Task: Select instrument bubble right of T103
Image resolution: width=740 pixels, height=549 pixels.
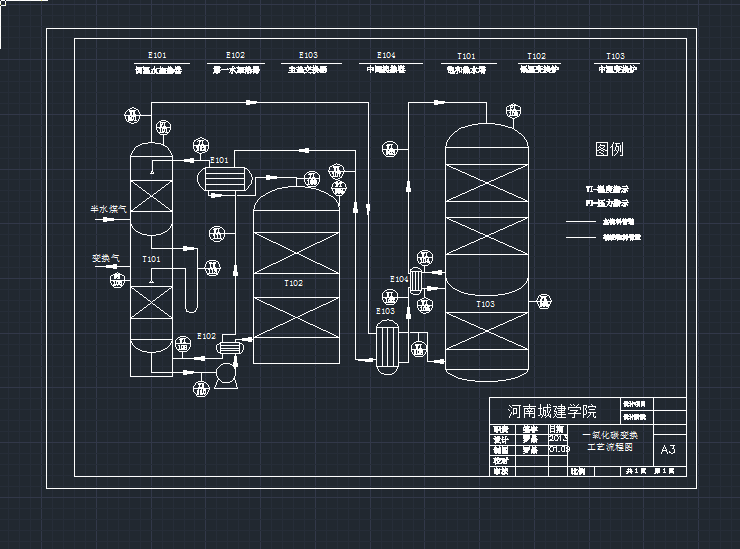Action: tap(543, 301)
